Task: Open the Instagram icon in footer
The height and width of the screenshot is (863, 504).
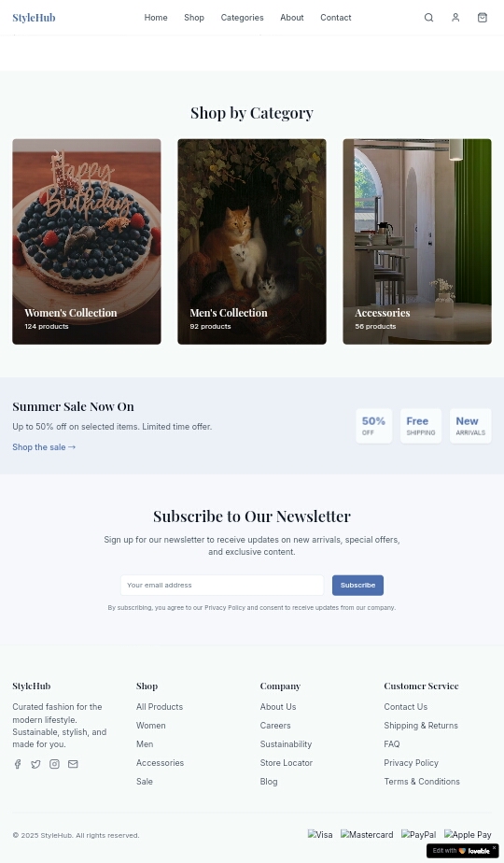Action: point(54,764)
